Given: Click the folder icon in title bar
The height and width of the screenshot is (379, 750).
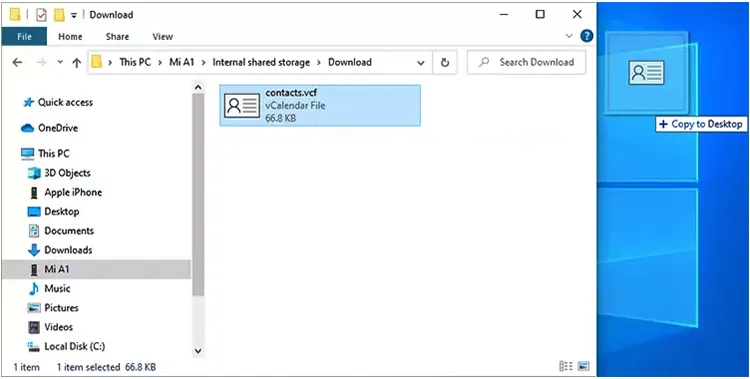Looking at the screenshot, I should (15, 15).
